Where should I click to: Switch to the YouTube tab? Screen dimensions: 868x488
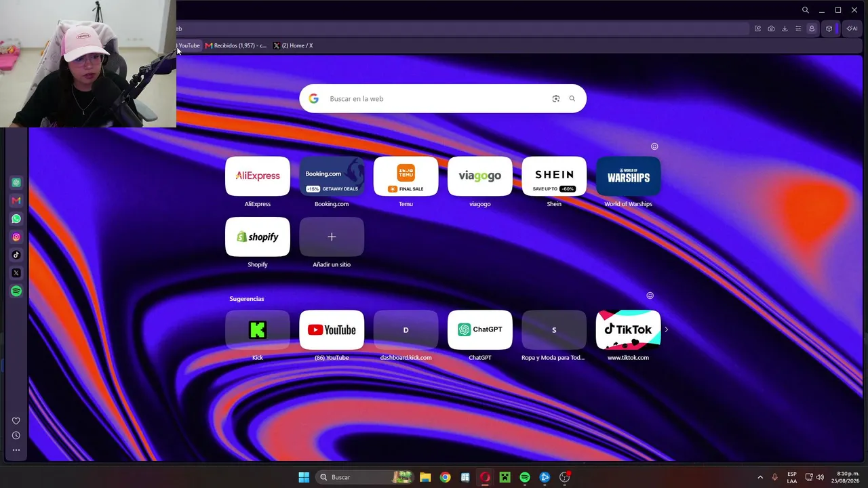(189, 45)
